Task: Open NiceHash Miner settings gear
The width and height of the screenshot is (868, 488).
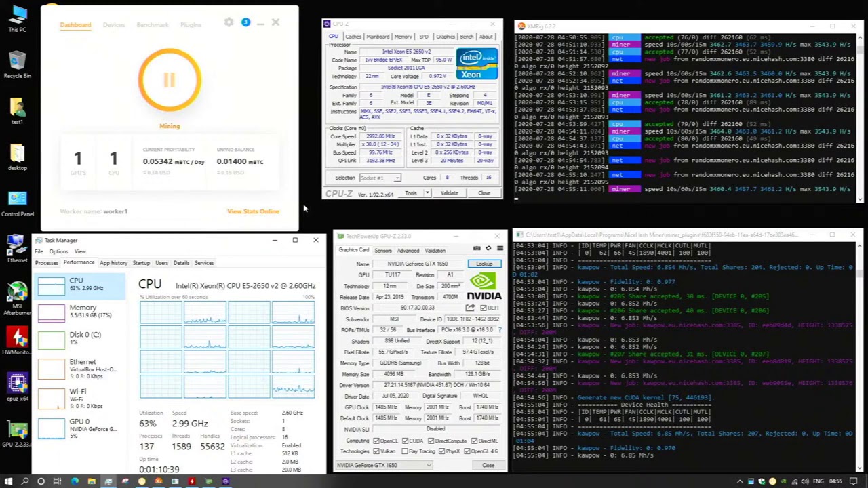Action: tap(229, 22)
